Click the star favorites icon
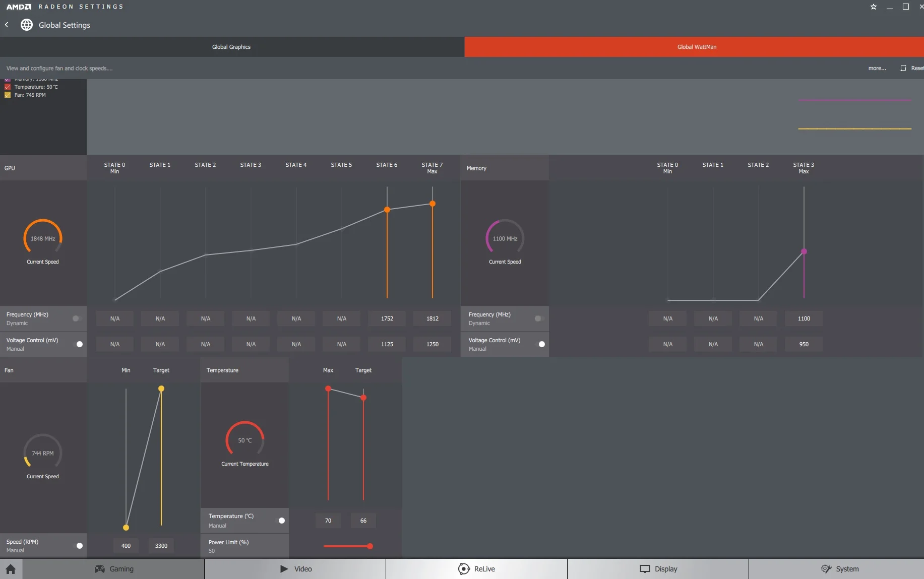Image resolution: width=924 pixels, height=579 pixels. coord(874,7)
